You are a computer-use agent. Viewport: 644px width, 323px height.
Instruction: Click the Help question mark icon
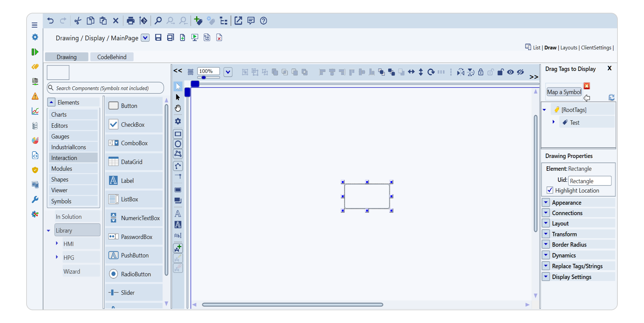264,21
